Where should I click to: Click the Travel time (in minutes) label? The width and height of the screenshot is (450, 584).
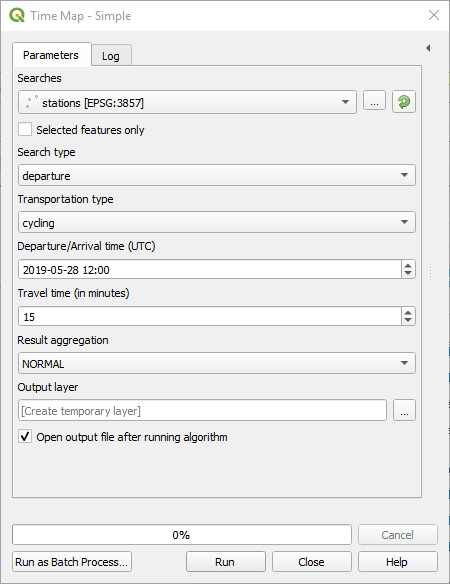(73, 293)
